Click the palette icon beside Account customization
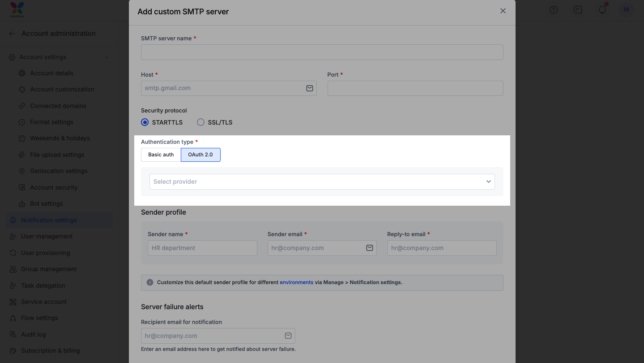 pos(21,90)
